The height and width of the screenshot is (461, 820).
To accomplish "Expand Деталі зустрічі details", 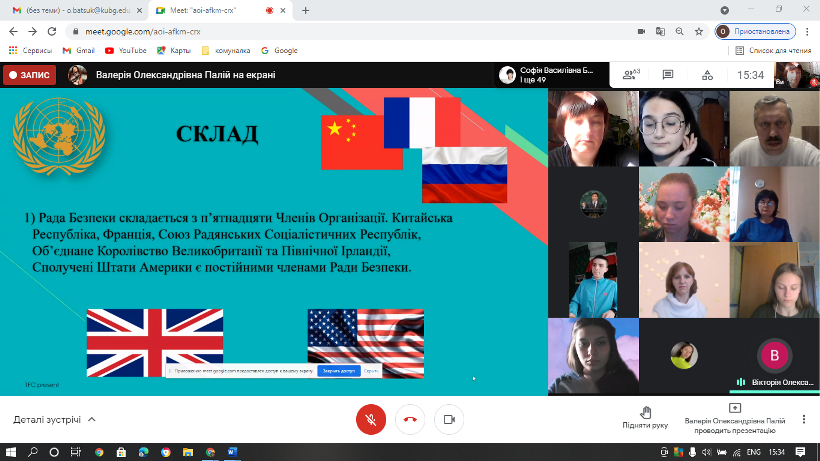I will pos(54,420).
